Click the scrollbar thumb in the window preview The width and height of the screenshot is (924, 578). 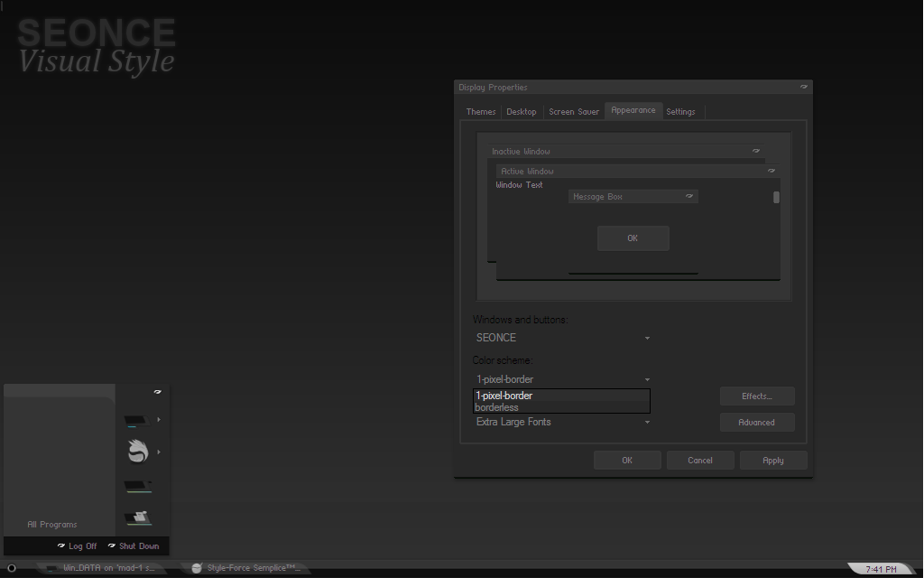[x=776, y=198]
